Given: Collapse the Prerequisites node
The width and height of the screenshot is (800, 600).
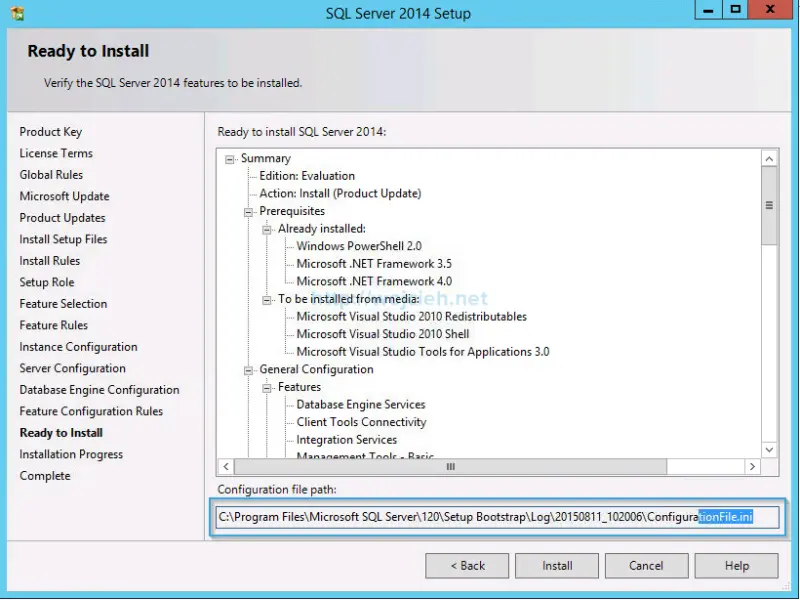Looking at the screenshot, I should 247,211.
